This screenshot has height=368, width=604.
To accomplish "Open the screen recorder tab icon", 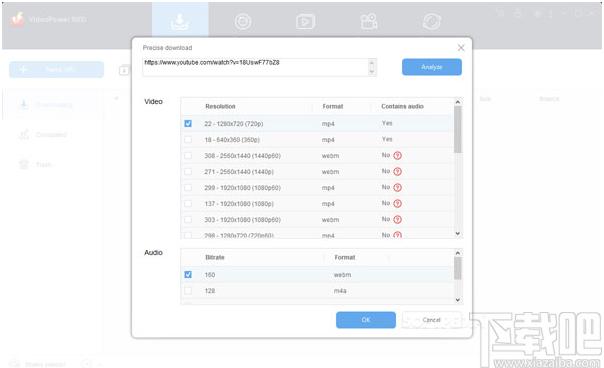I will 305,21.
